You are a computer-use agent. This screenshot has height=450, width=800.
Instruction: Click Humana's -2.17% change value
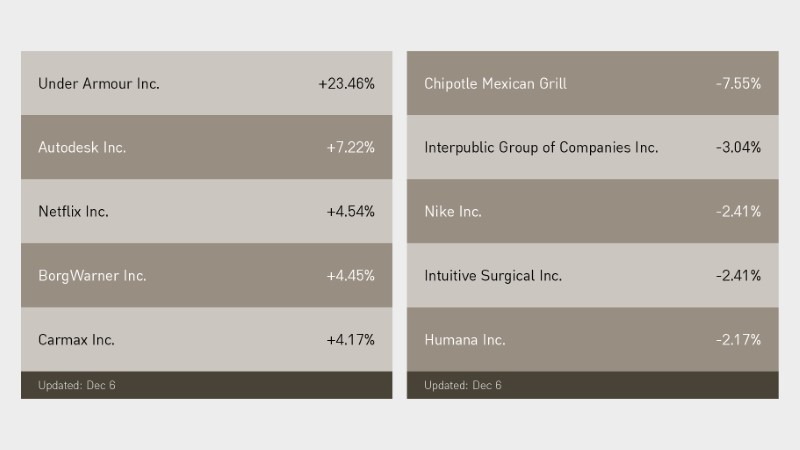738,340
